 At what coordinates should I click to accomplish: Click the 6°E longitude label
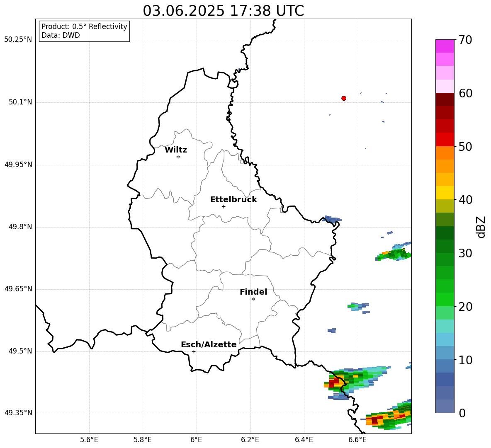point(196,440)
